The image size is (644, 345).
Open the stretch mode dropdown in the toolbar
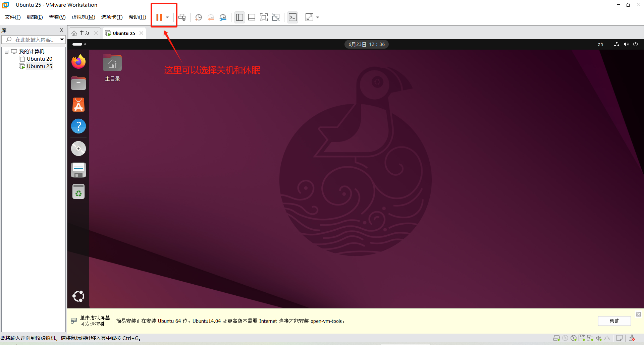(x=317, y=17)
